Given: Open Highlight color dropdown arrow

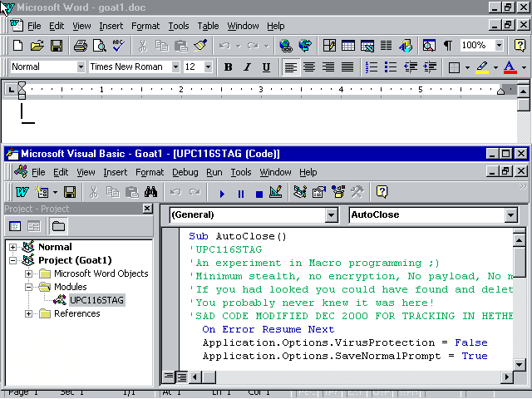Looking at the screenshot, I should [495, 67].
